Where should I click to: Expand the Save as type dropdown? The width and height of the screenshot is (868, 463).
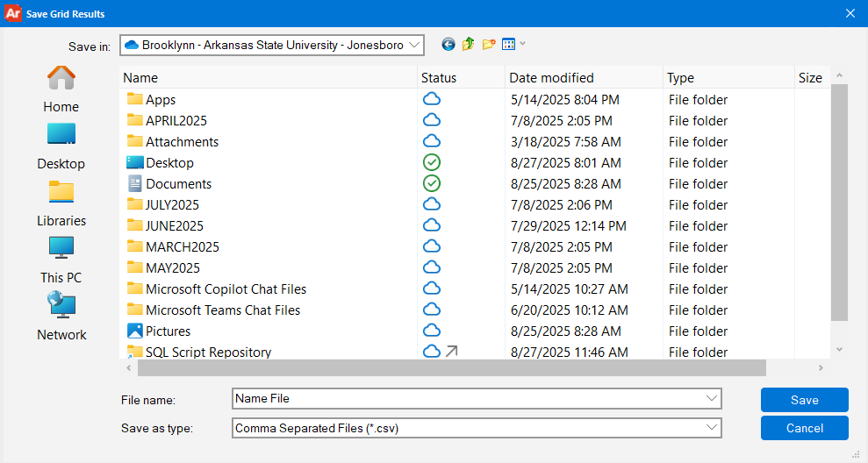coord(712,428)
